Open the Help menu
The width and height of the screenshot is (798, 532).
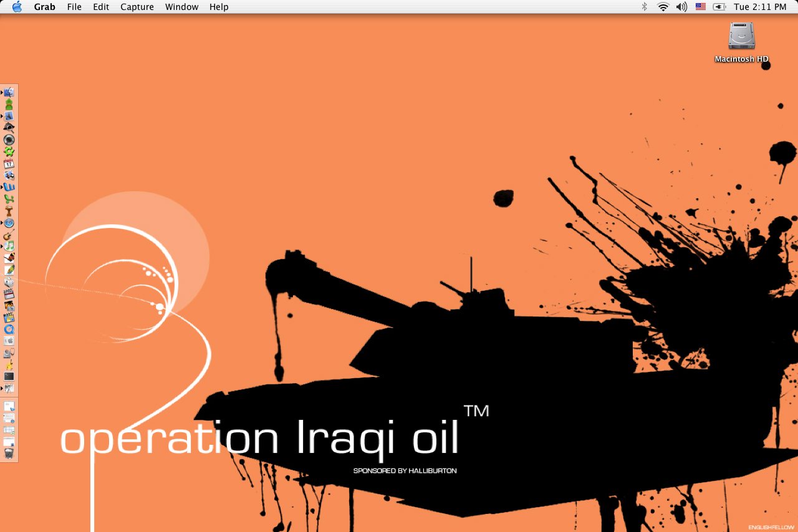(x=219, y=7)
